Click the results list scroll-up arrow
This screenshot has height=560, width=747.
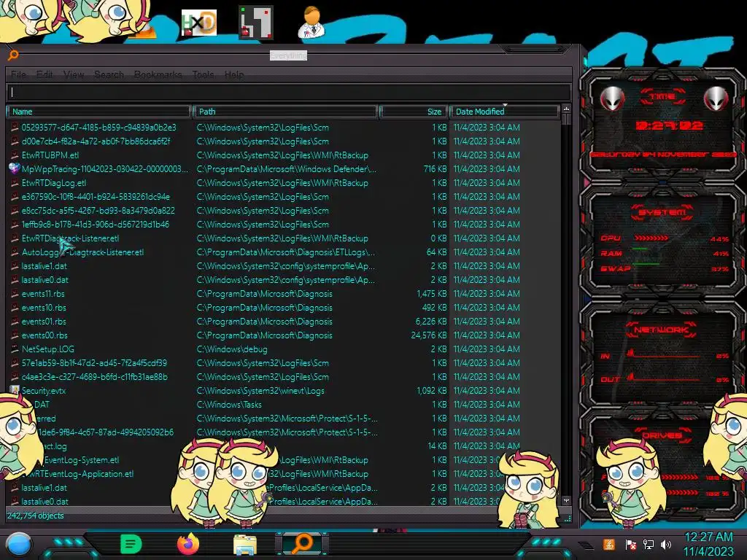click(566, 109)
